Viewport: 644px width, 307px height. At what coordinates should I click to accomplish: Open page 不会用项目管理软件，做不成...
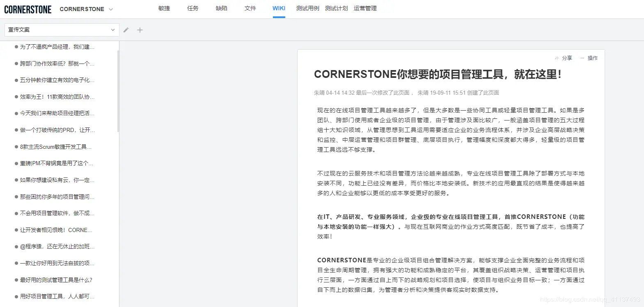[x=57, y=213]
